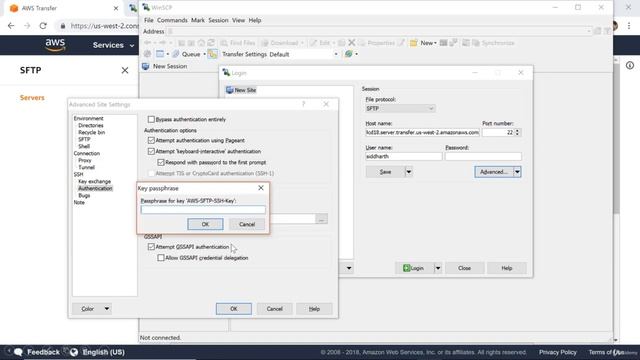The width and height of the screenshot is (640, 360).
Task: Expand the Advanced button dropdown arrow
Action: (x=517, y=172)
